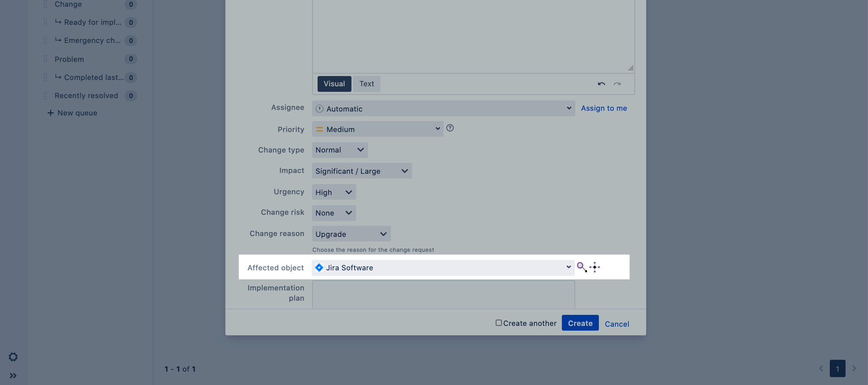This screenshot has width=868, height=385.
Task: Click the undo arrow in the editor toolbar
Action: [601, 84]
